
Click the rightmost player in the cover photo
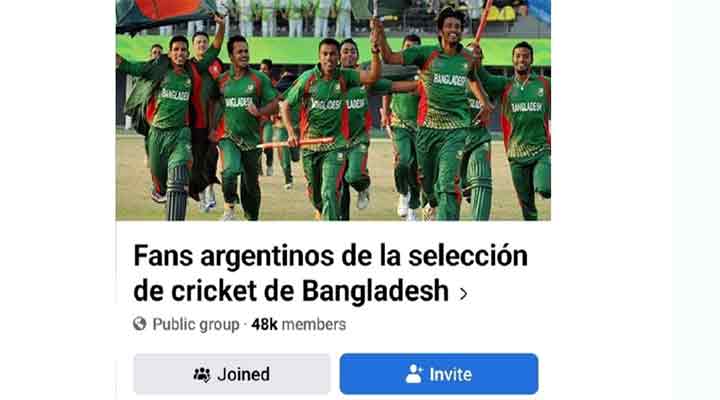pyautogui.click(x=526, y=129)
